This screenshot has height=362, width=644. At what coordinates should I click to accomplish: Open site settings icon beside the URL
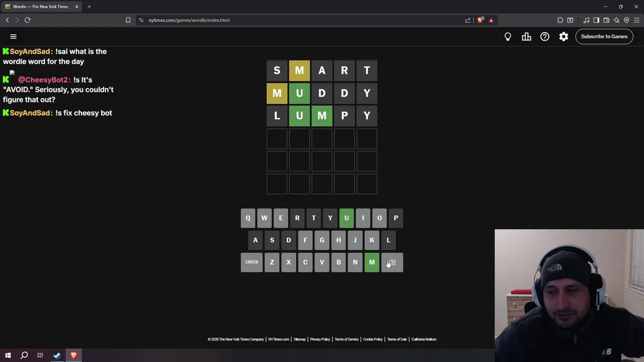pyautogui.click(x=141, y=20)
